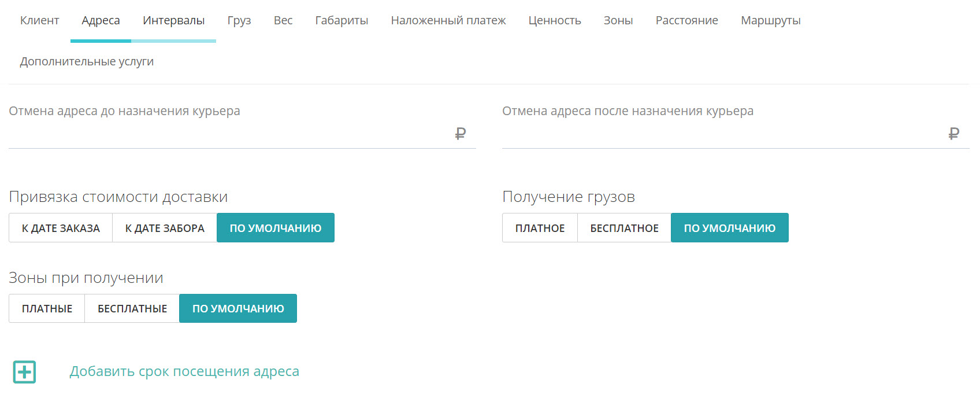Viewport: 980px width, 398px height.
Task: Open the Расстояние tab
Action: coord(687,20)
